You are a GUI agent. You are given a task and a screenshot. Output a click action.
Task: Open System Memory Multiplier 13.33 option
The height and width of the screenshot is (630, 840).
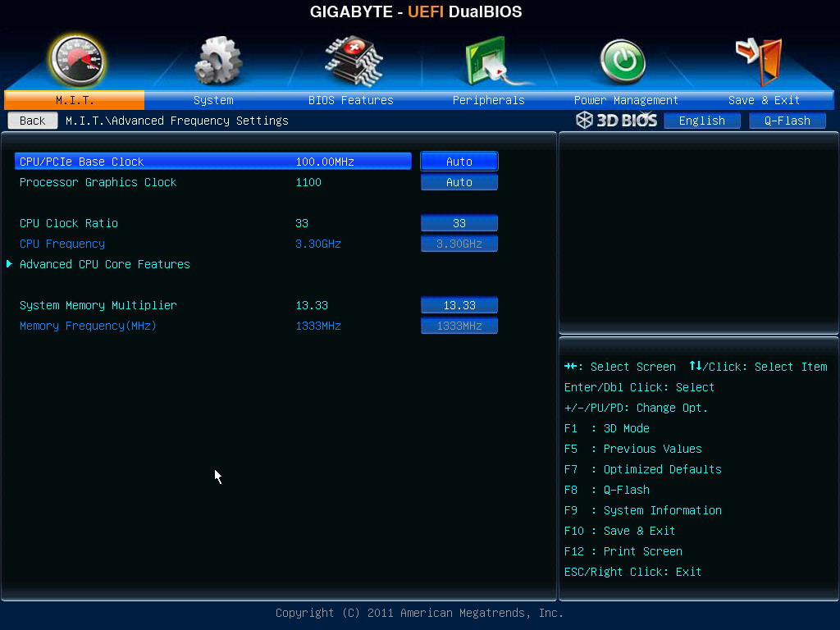click(459, 305)
